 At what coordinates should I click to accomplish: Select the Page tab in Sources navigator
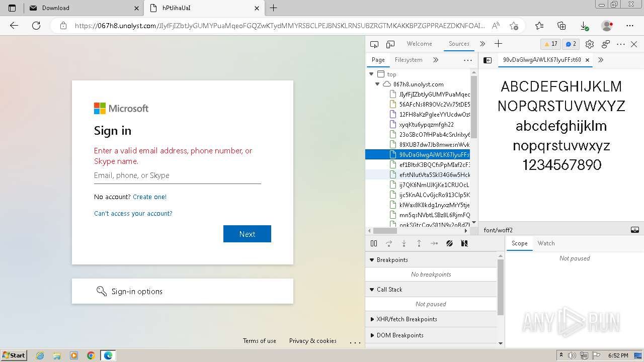click(x=378, y=60)
